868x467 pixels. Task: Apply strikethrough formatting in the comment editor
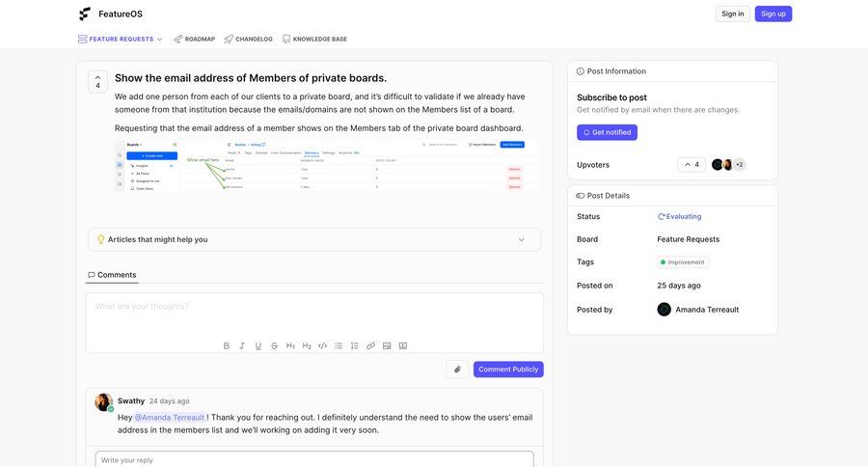click(274, 345)
